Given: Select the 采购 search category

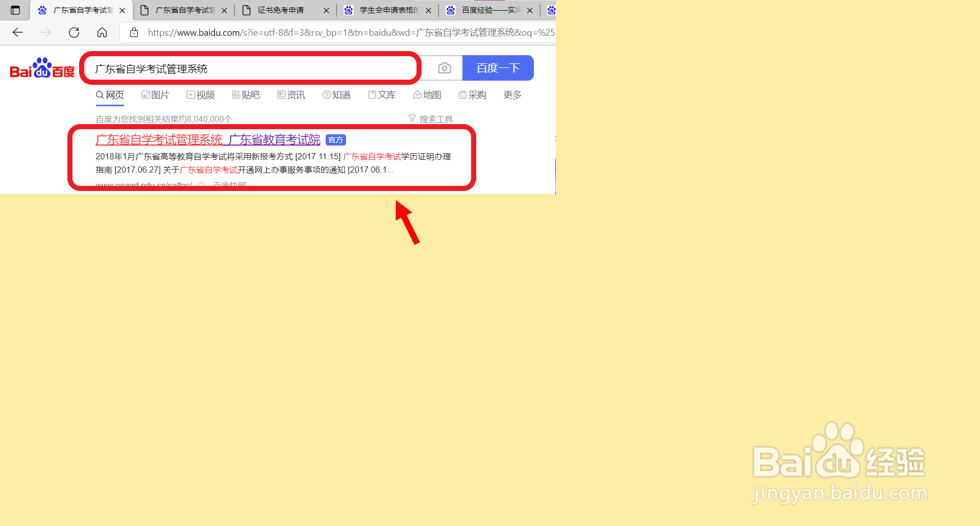Looking at the screenshot, I should pyautogui.click(x=472, y=95).
